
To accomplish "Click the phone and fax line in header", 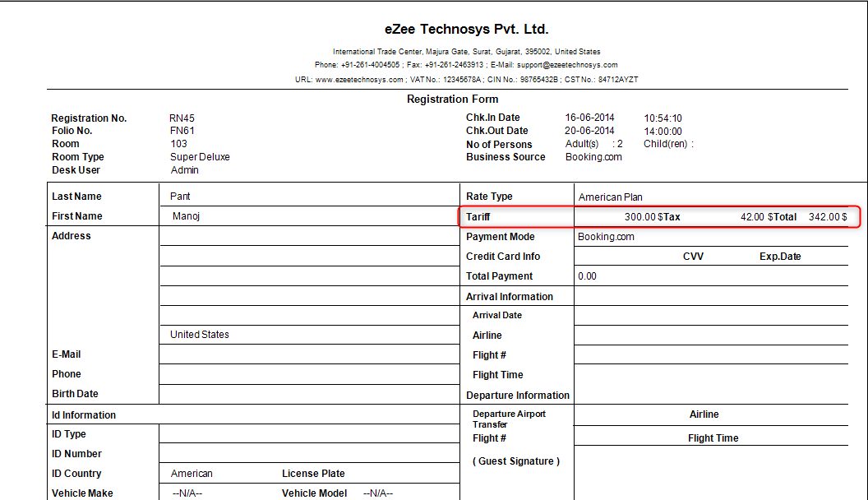I will [x=466, y=65].
